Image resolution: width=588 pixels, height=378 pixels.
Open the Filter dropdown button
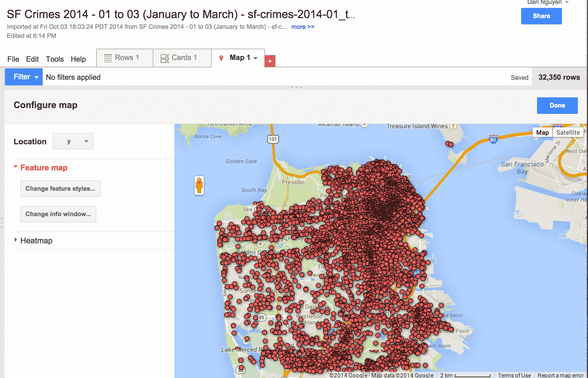[24, 77]
